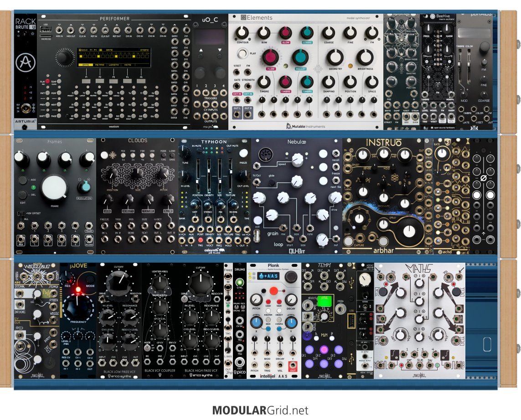Toggle the Elements PLAY button

[x=242, y=53]
